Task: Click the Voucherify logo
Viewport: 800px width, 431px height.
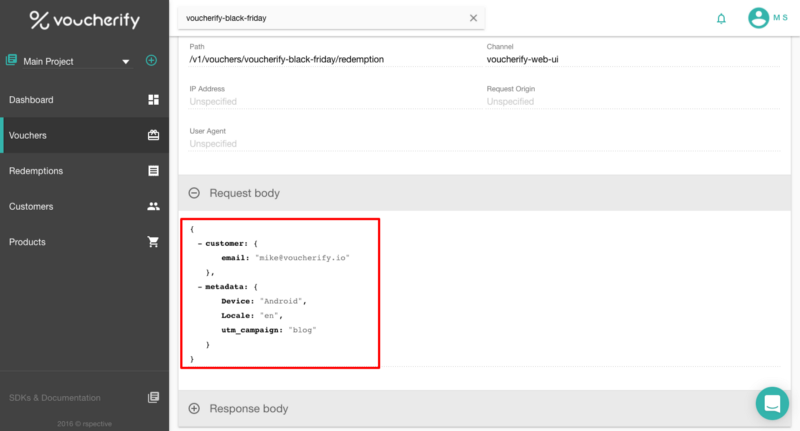Action: tap(85, 20)
